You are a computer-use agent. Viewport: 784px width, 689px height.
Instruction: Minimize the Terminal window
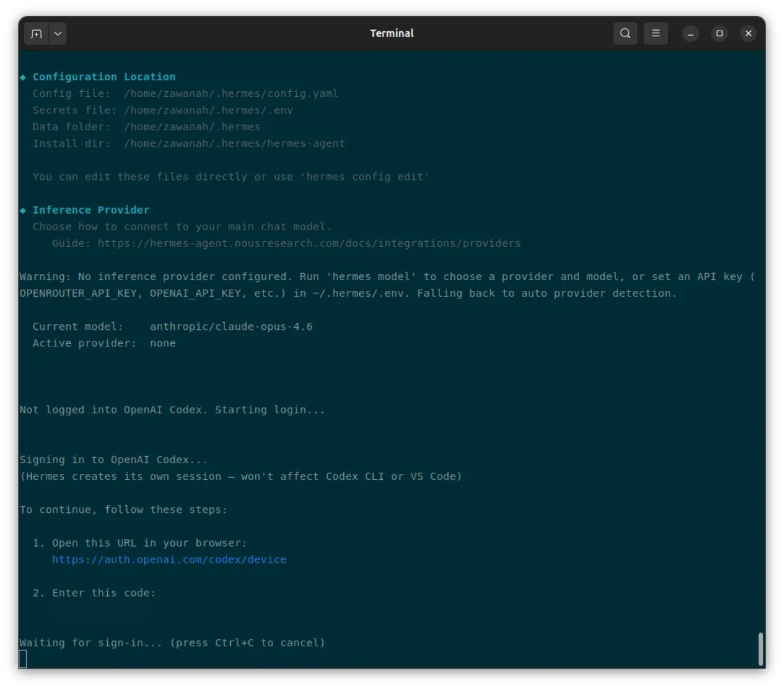click(690, 33)
